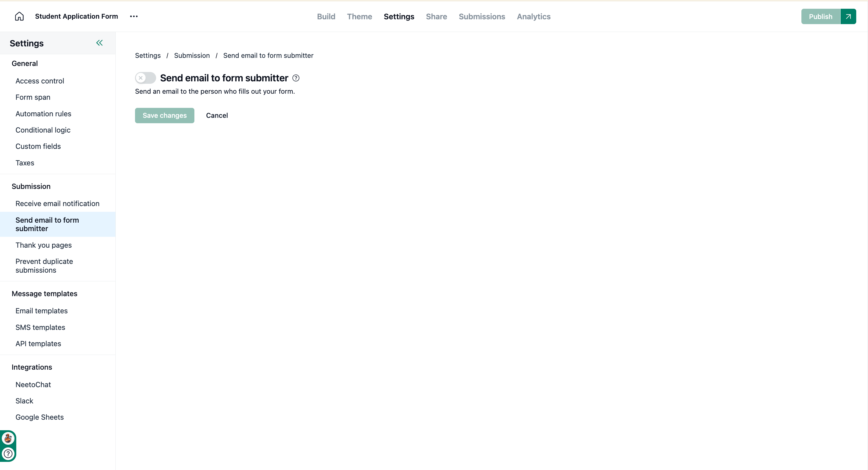
Task: Open the three-dot form options menu
Action: point(134,16)
